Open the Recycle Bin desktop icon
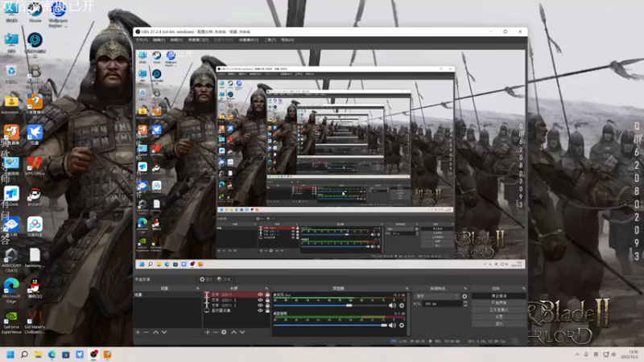This screenshot has height=362, width=644. click(11, 74)
